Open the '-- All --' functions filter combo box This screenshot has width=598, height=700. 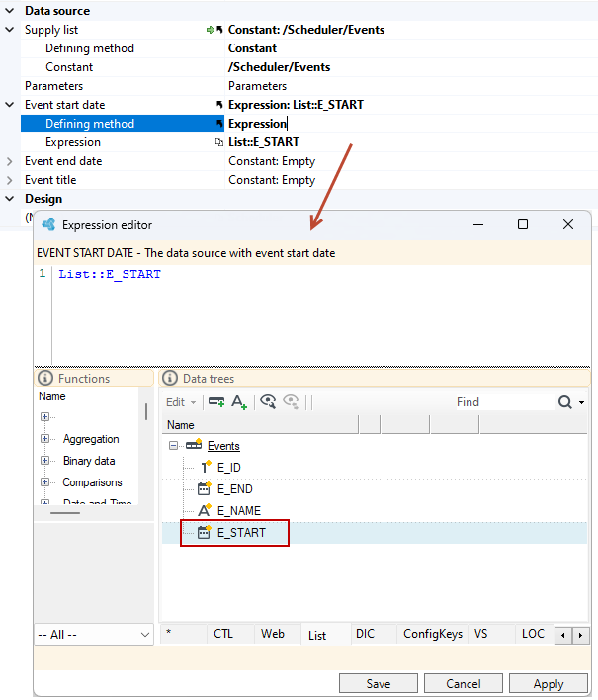coord(94,635)
